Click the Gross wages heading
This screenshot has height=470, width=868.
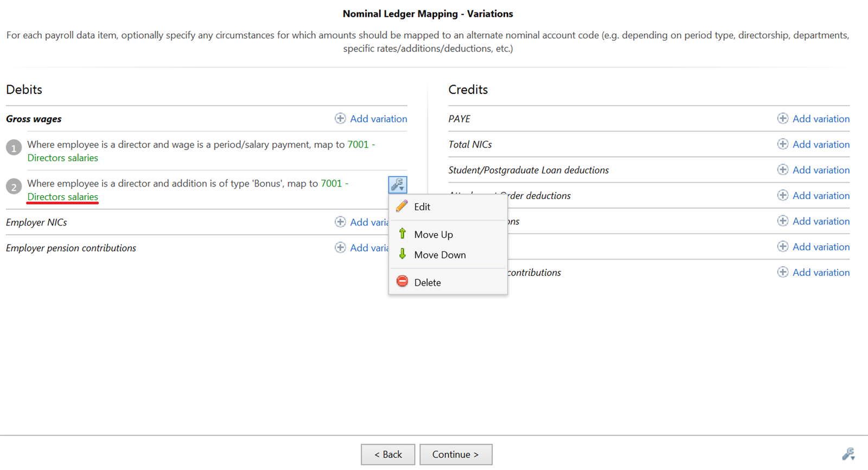[x=34, y=119]
